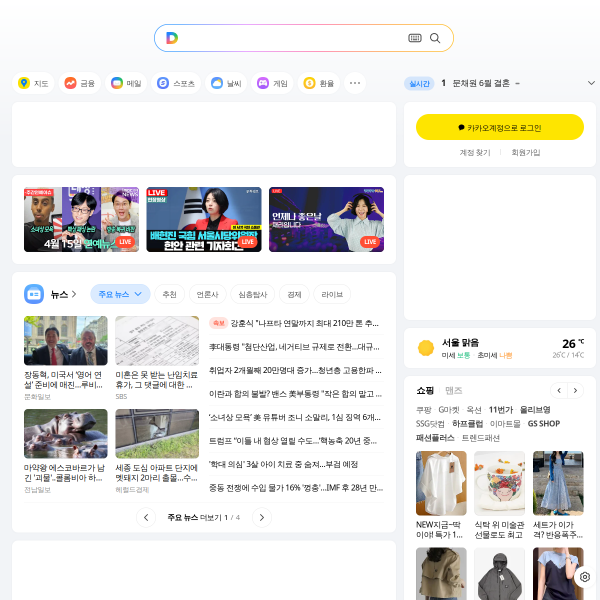Click 카카오계정으로 로그인 button
The height and width of the screenshot is (600, 600).
[500, 127]
